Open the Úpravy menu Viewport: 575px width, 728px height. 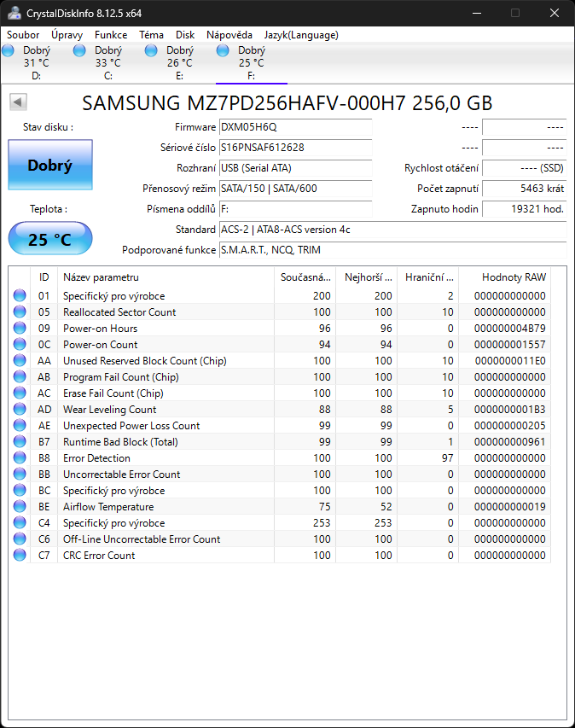67,35
